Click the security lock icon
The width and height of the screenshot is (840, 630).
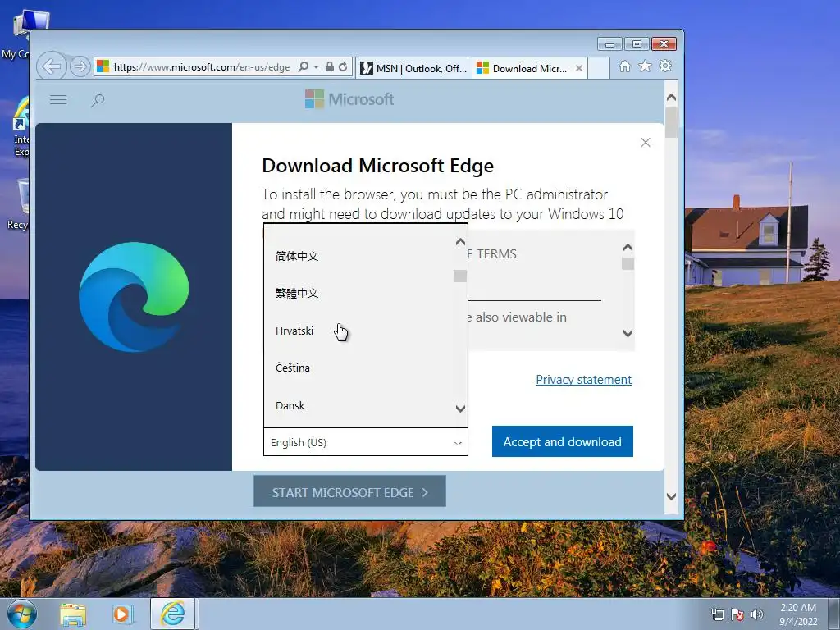click(330, 67)
